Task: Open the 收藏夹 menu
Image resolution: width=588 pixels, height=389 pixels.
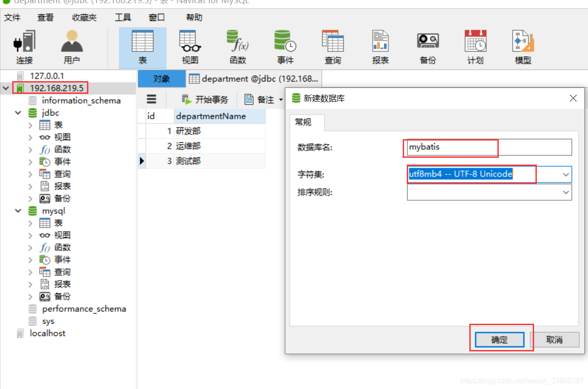Action: click(x=84, y=18)
